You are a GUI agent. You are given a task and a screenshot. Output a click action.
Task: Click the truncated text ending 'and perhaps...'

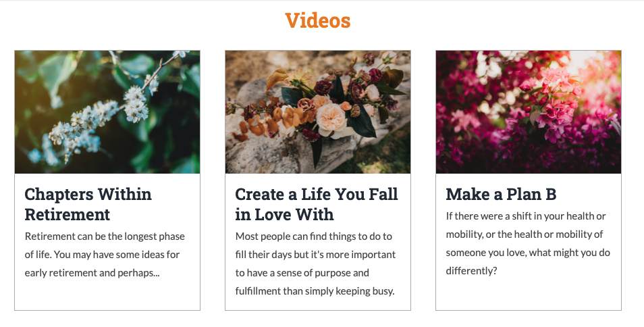point(92,273)
